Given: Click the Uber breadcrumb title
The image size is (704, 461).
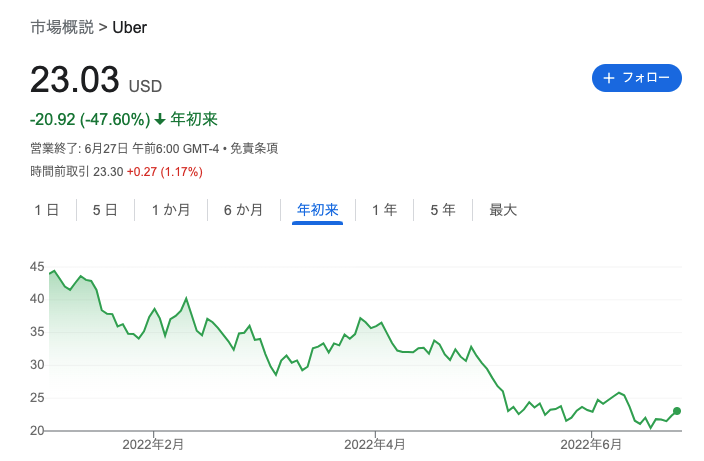Looking at the screenshot, I should 130,27.
